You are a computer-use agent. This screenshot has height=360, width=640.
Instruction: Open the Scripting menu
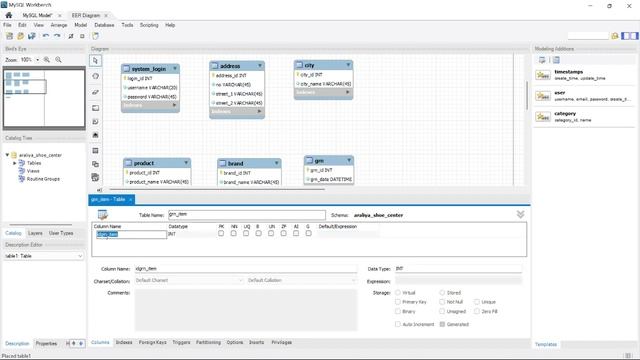click(x=149, y=25)
